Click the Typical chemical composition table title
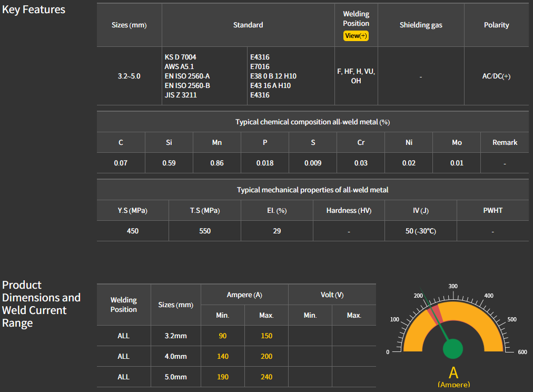The height and width of the screenshot is (392, 533). point(312,122)
